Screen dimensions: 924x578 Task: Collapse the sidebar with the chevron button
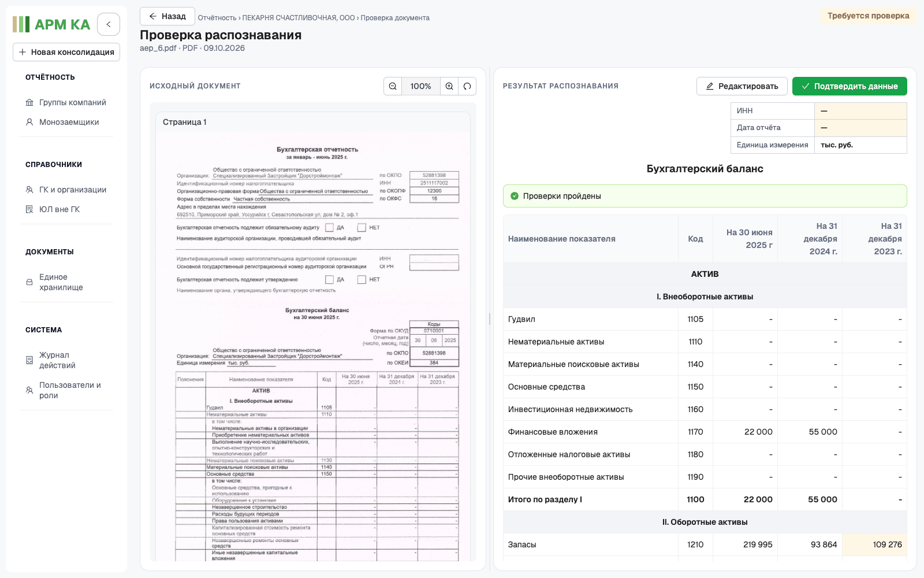point(109,24)
